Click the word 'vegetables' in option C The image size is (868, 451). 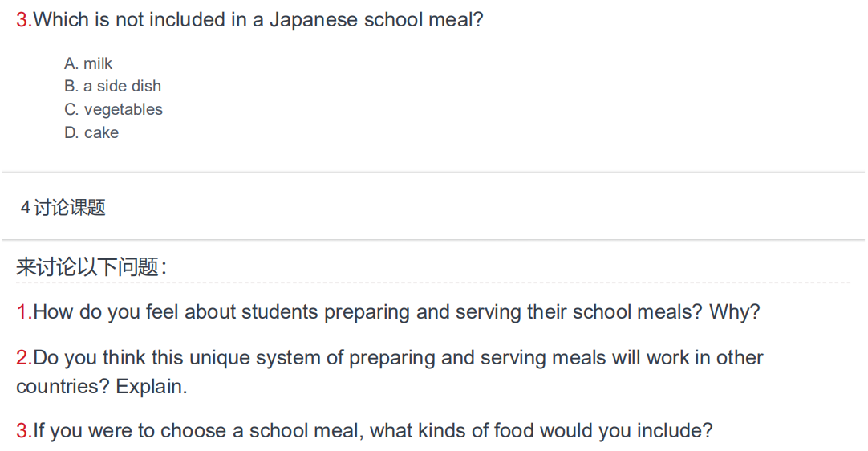pos(124,110)
